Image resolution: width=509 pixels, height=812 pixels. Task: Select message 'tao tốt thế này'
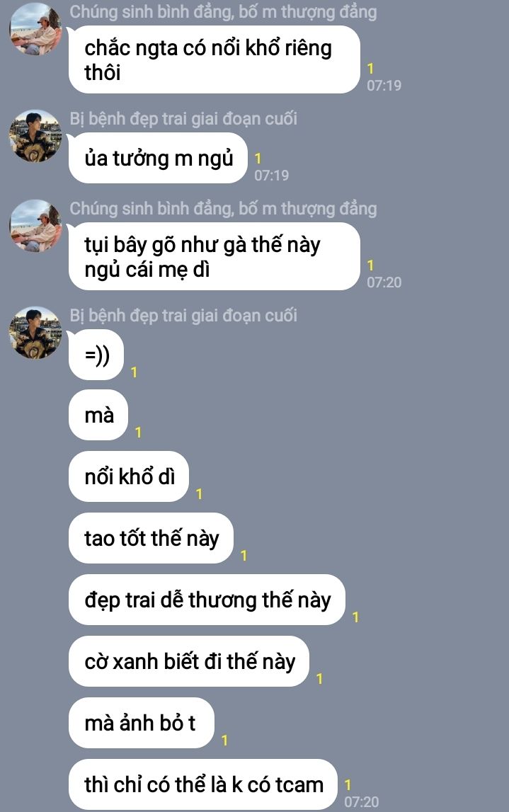click(151, 539)
